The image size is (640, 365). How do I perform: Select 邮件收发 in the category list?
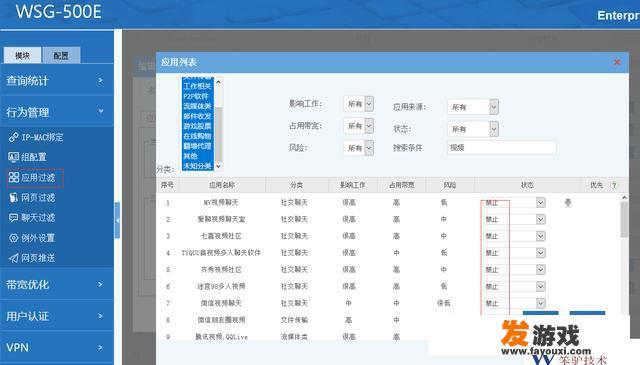198,116
